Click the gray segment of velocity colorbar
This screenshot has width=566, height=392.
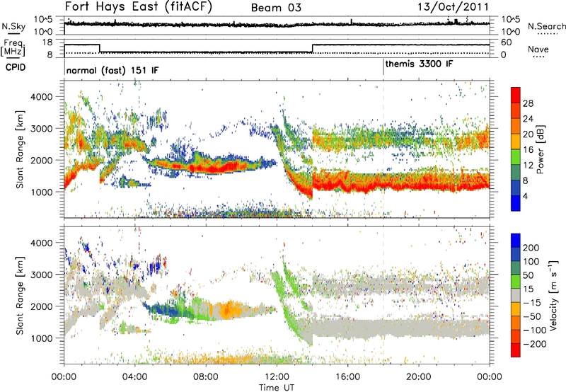[x=516, y=296]
